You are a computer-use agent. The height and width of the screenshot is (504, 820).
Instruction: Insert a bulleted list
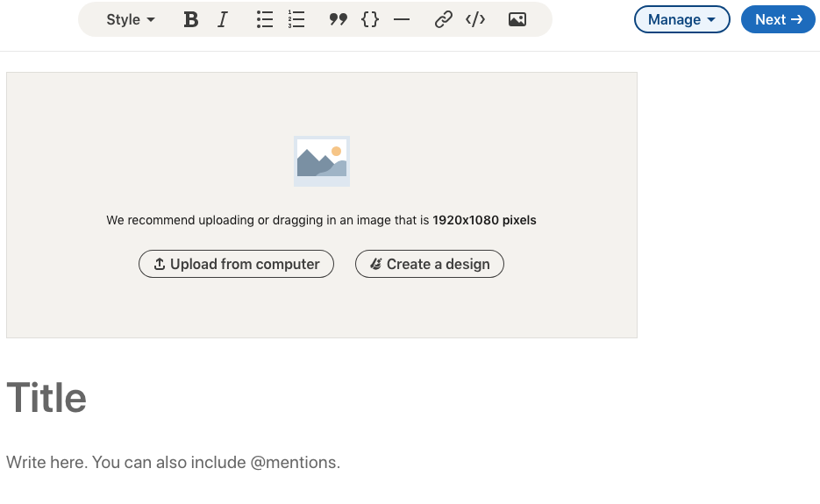(265, 20)
